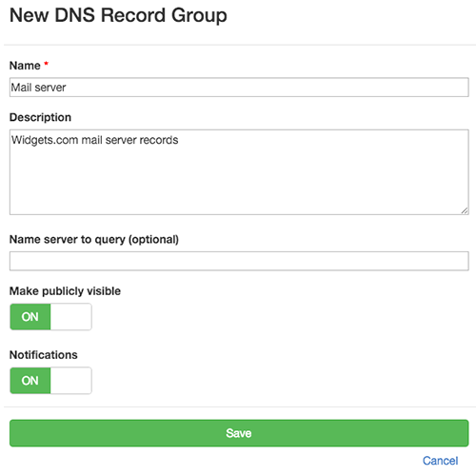The image size is (476, 476).
Task: Grab the Description textarea resize handle
Action: click(465, 210)
